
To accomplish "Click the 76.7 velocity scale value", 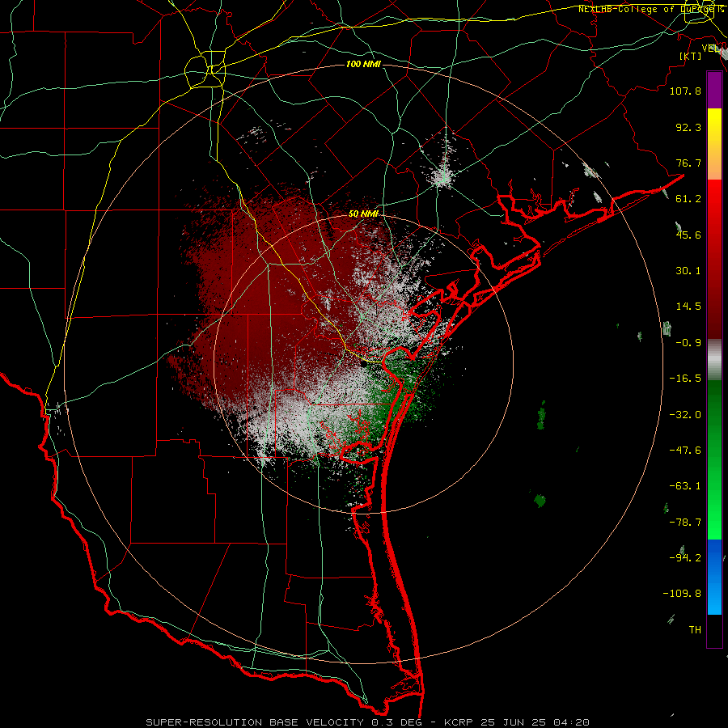I will (x=688, y=163).
